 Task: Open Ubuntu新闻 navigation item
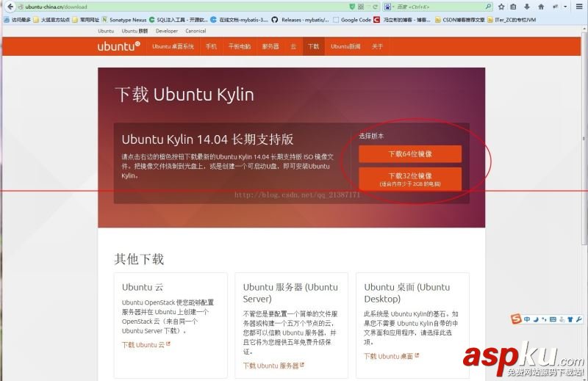pyautogui.click(x=345, y=46)
